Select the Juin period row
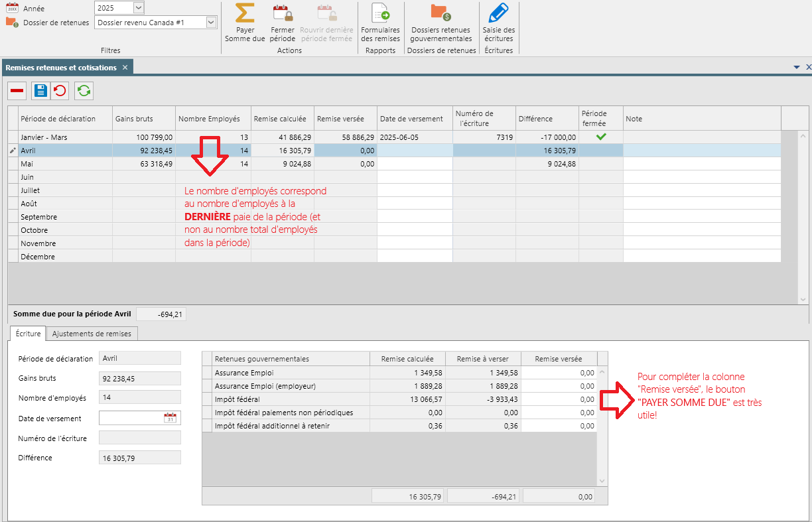 (x=394, y=176)
